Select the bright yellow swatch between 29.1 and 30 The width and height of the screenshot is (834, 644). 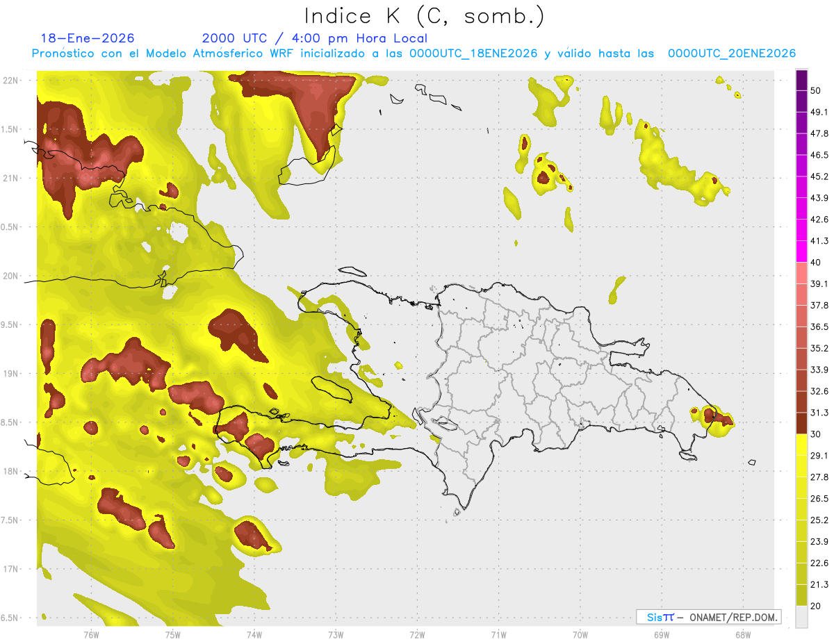click(x=801, y=445)
